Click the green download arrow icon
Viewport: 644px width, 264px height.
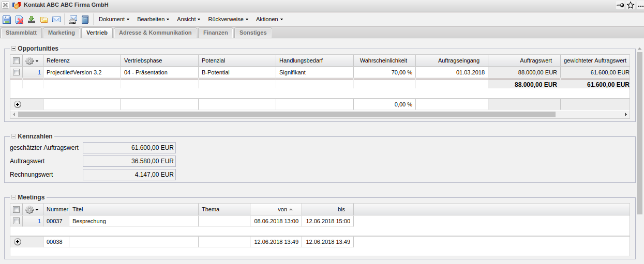[x=32, y=20]
